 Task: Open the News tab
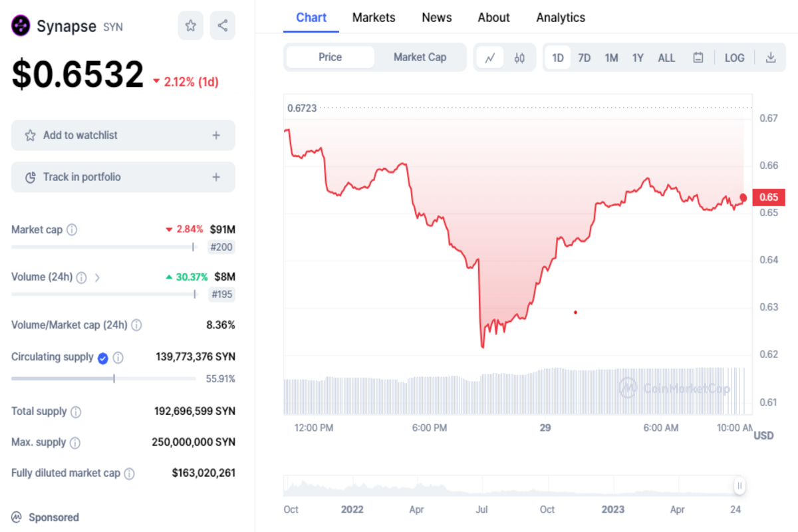coord(437,17)
